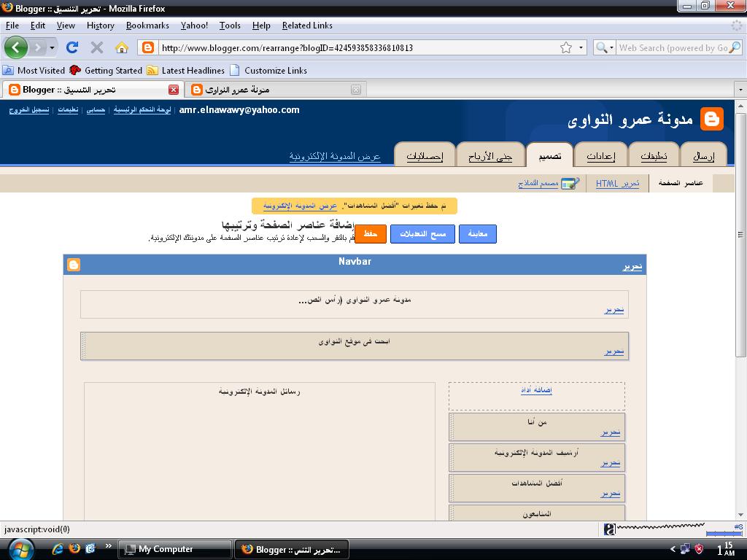The width and height of the screenshot is (747, 560).
Task: Open the Yahoo! menu
Action: 194,26
